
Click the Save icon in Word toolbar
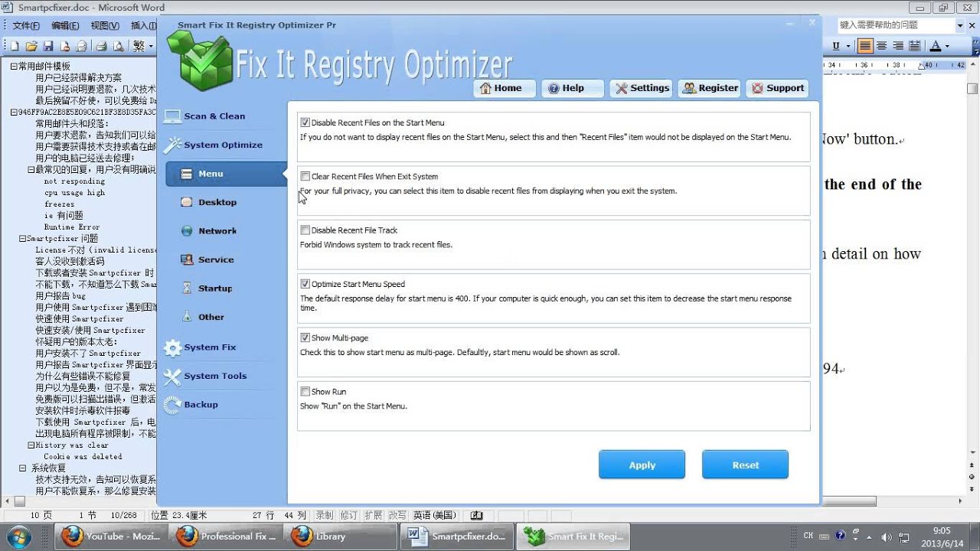tap(48, 46)
